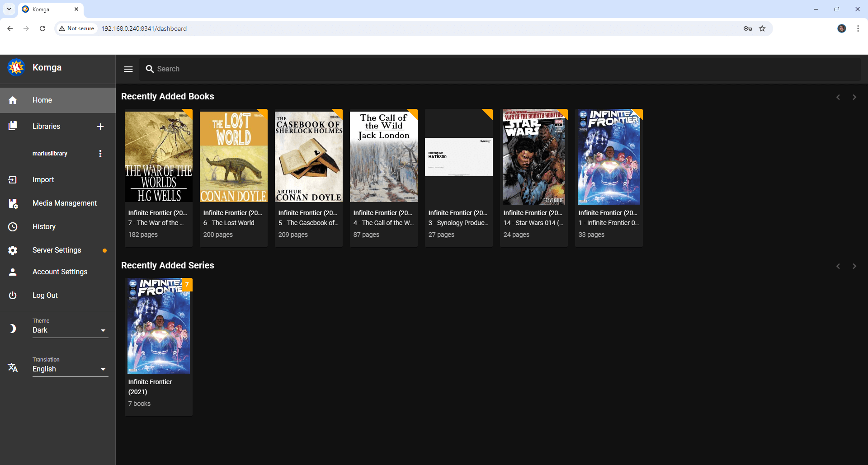Click the Import arrow icon
The image size is (868, 465).
tap(13, 180)
